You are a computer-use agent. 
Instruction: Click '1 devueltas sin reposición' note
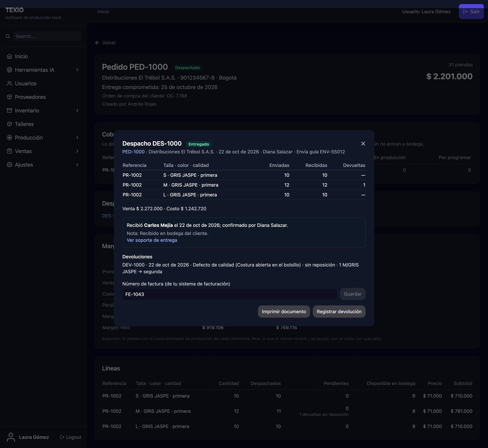(x=324, y=414)
